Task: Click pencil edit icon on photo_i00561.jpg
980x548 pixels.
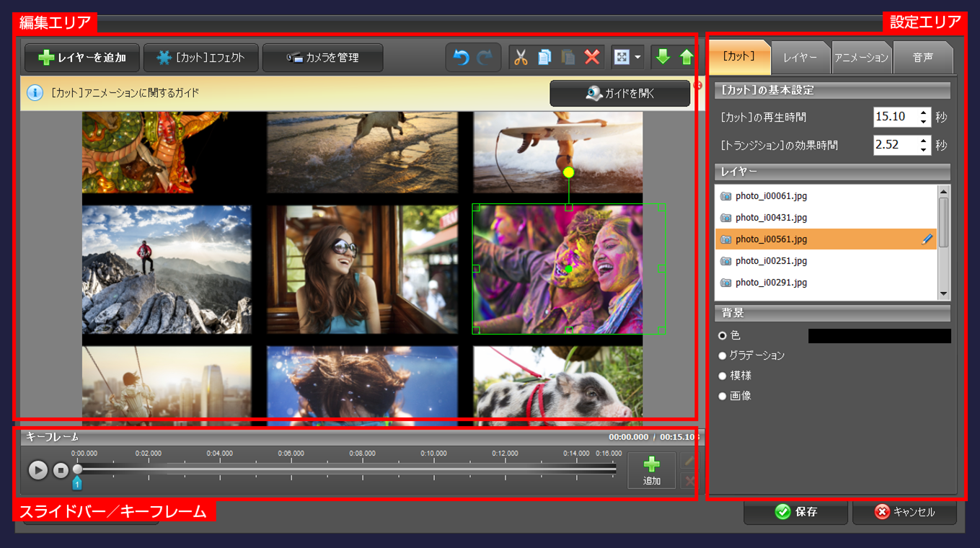Action: coord(927,239)
